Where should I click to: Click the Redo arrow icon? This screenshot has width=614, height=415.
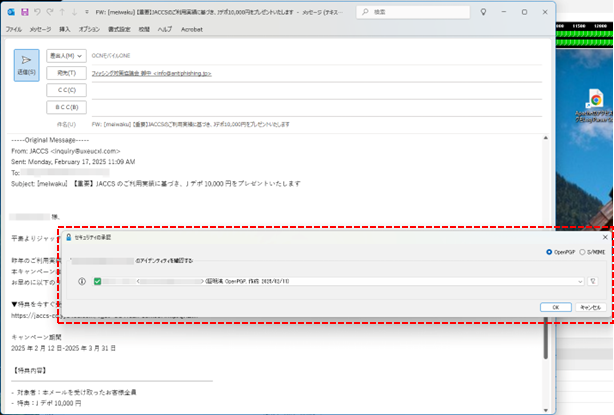48,14
